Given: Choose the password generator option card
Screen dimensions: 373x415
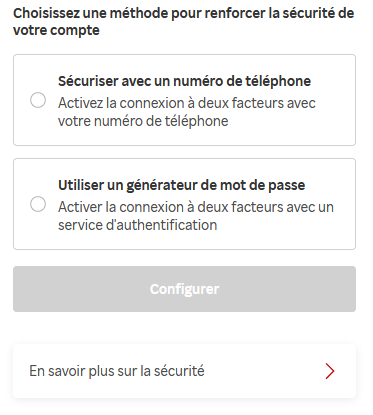Looking at the screenshot, I should (x=184, y=204).
